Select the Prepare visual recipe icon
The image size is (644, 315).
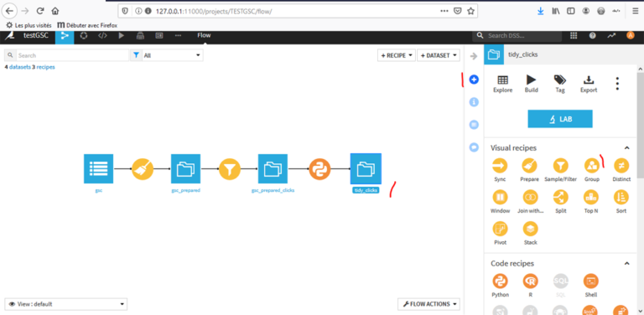coord(529,166)
